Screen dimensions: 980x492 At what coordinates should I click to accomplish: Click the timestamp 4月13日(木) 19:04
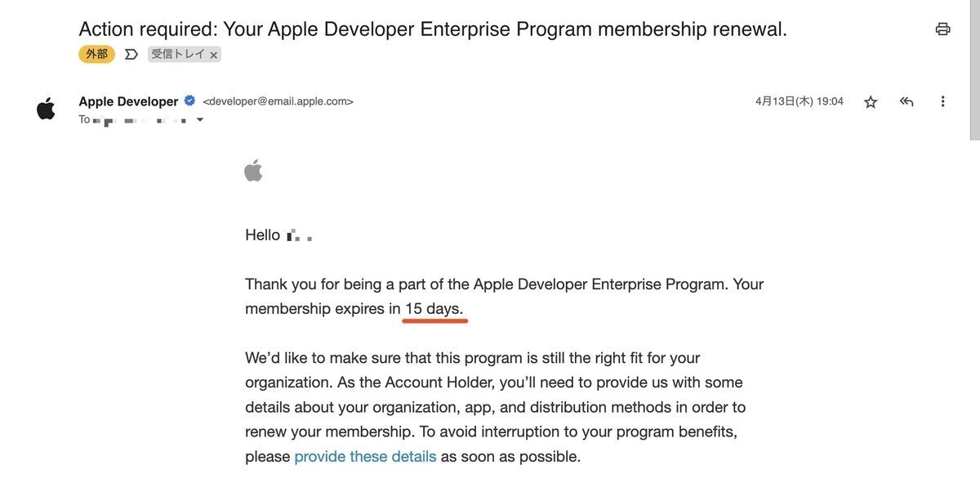(800, 101)
